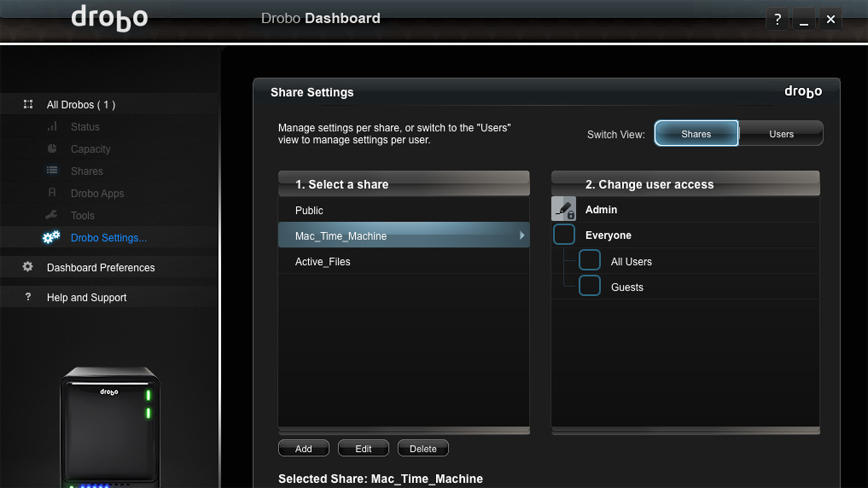Minimize the Drobo Dashboard window

point(804,19)
